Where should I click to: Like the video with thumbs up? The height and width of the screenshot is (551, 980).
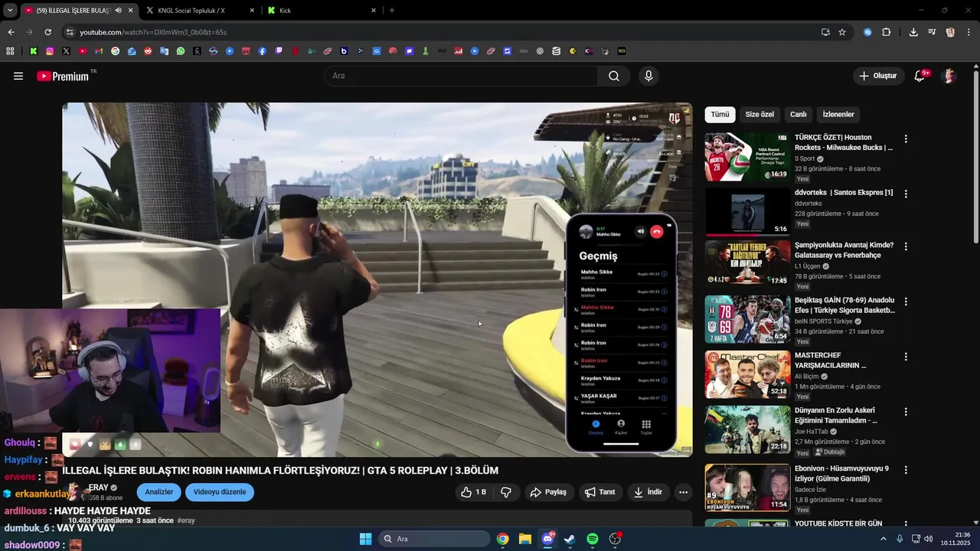[473, 492]
